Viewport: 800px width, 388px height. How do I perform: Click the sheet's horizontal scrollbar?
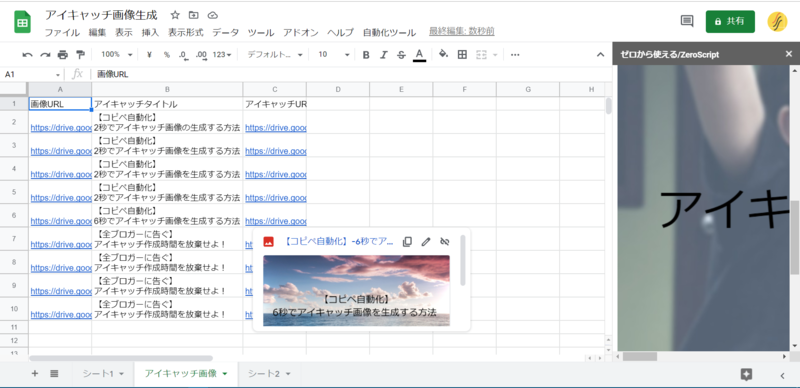click(x=121, y=358)
